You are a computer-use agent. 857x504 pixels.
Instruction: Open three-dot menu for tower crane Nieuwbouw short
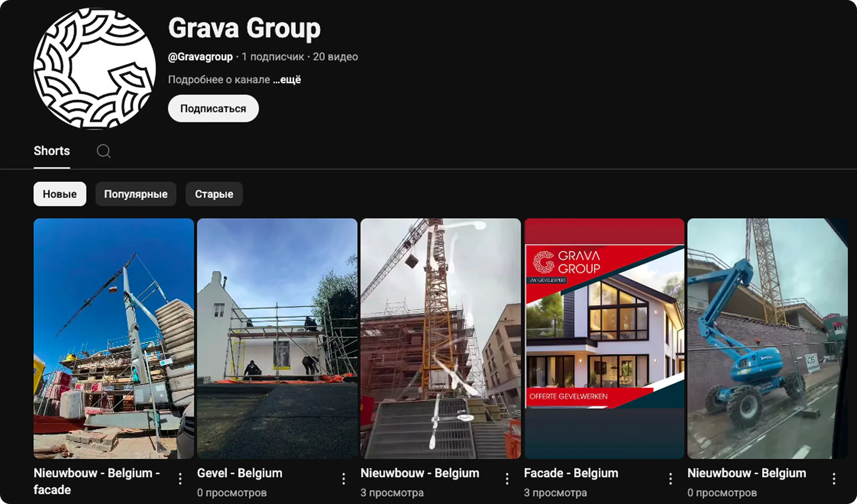[507, 478]
